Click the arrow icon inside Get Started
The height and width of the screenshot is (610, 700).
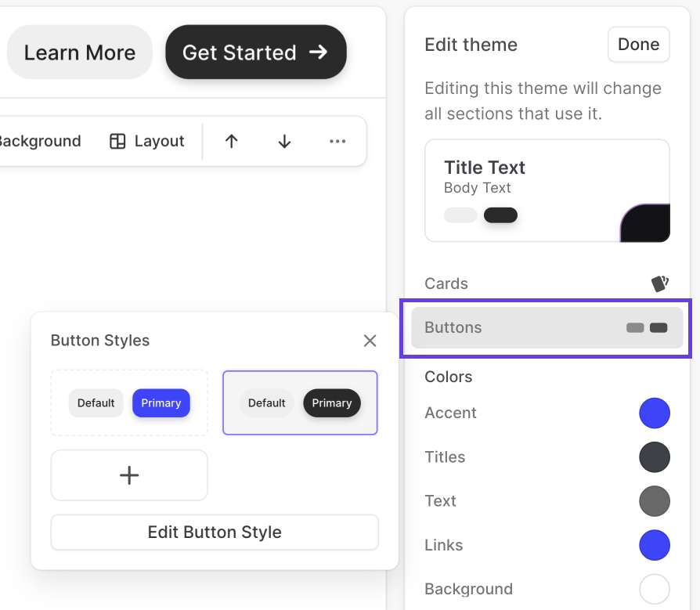[318, 52]
